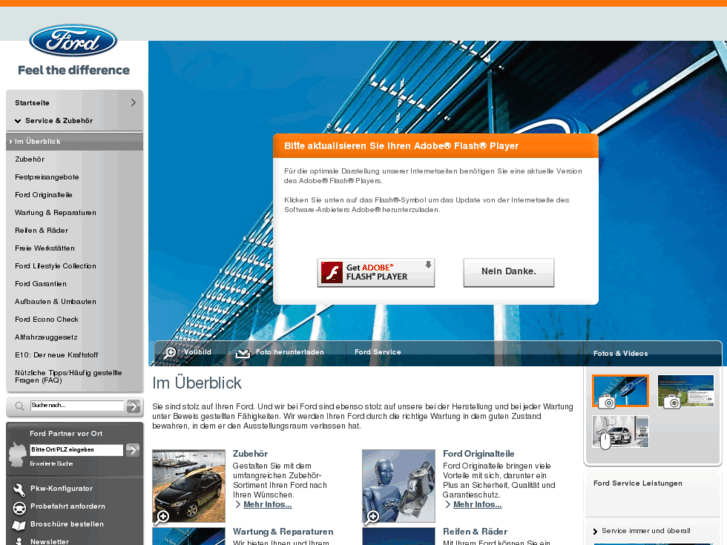Select the landscape photo thumbnail
Viewport: 727px width, 545px height.
[686, 391]
